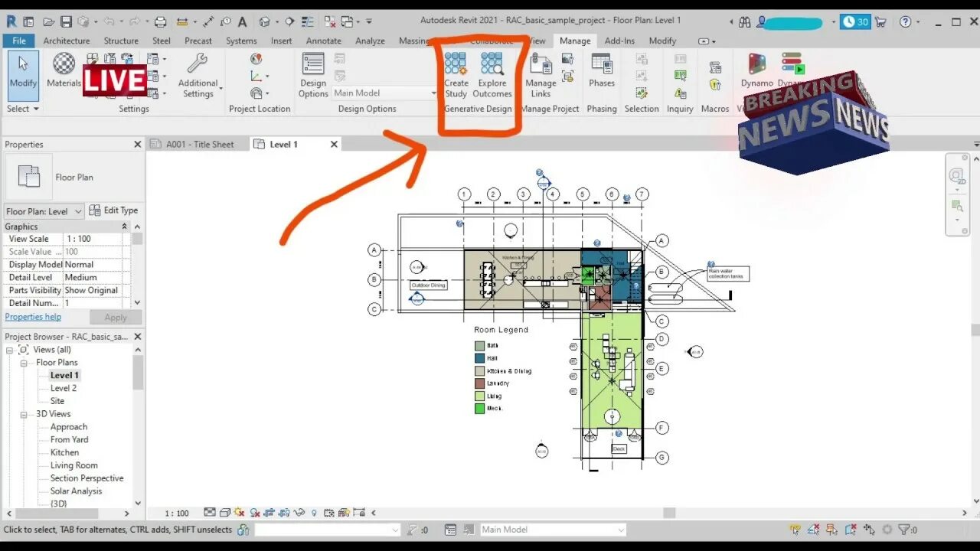Open the File menu
The image size is (980, 551).
coord(18,41)
